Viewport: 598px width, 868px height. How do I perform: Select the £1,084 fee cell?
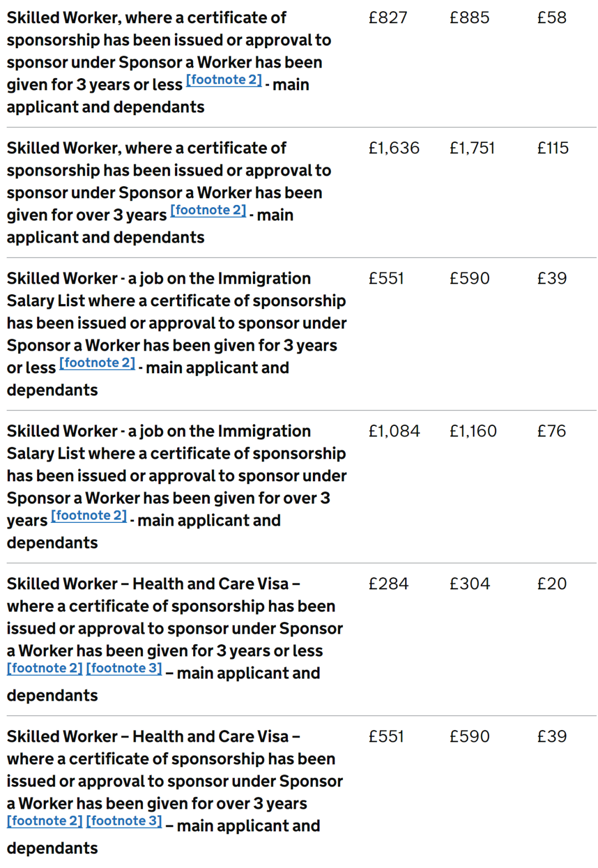[394, 432]
